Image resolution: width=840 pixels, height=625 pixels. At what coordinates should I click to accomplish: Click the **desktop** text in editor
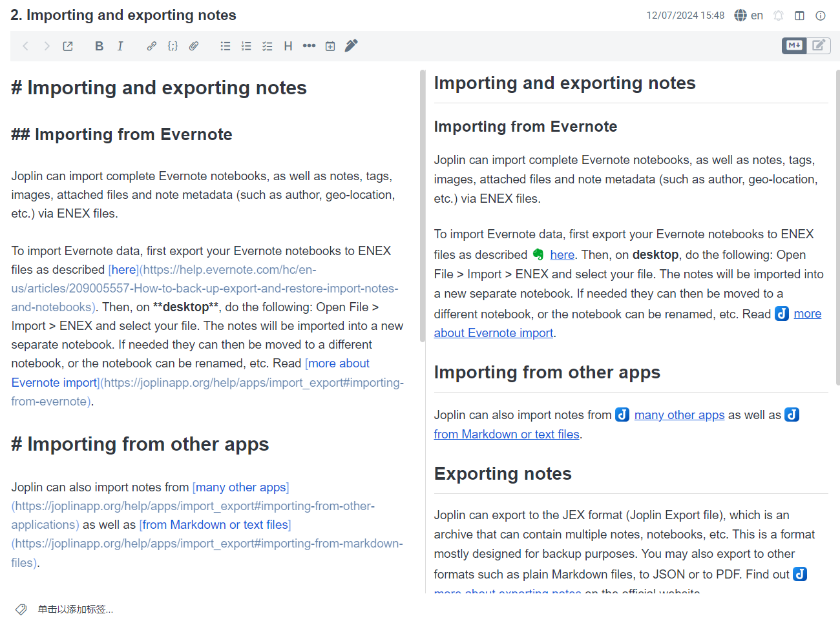(186, 307)
